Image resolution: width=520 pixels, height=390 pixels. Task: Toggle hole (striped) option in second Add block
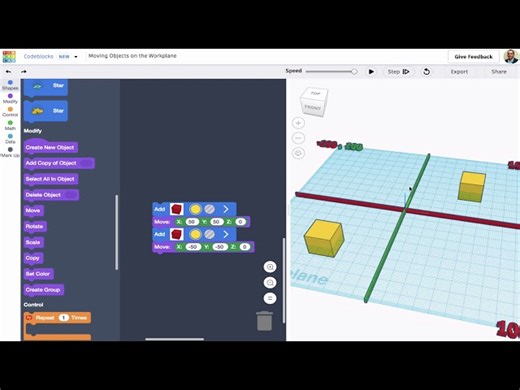tap(209, 234)
